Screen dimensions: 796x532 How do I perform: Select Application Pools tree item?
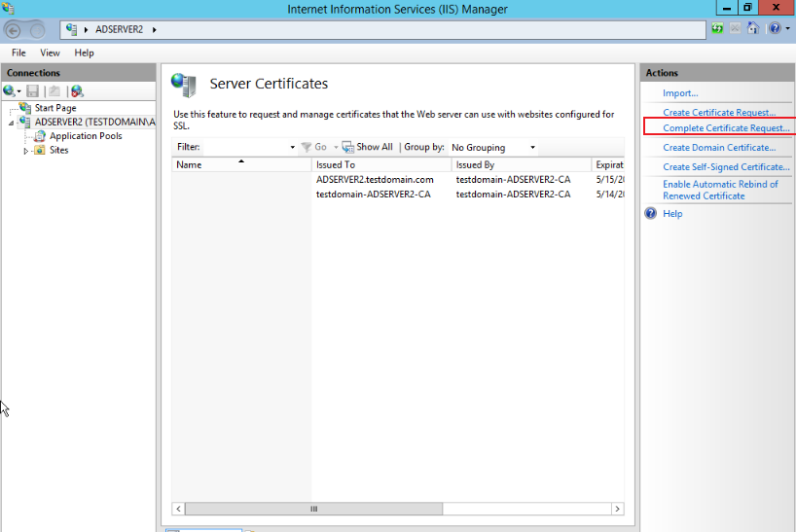[86, 136]
